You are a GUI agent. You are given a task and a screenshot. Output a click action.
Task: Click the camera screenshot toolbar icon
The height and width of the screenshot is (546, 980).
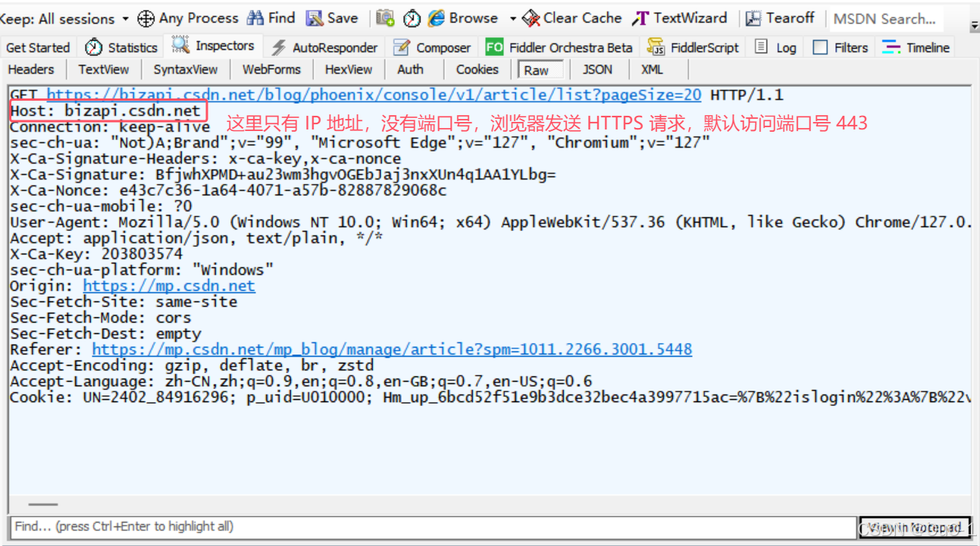pyautogui.click(x=385, y=18)
